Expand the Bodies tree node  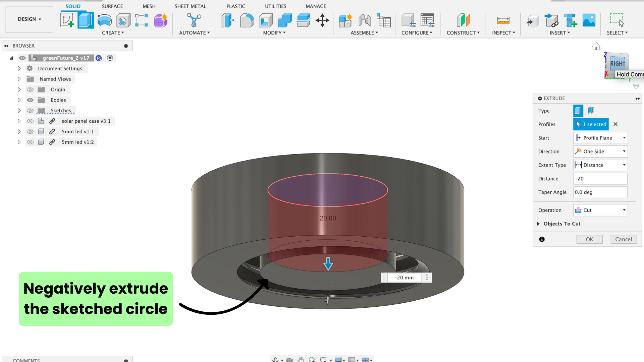(19, 100)
